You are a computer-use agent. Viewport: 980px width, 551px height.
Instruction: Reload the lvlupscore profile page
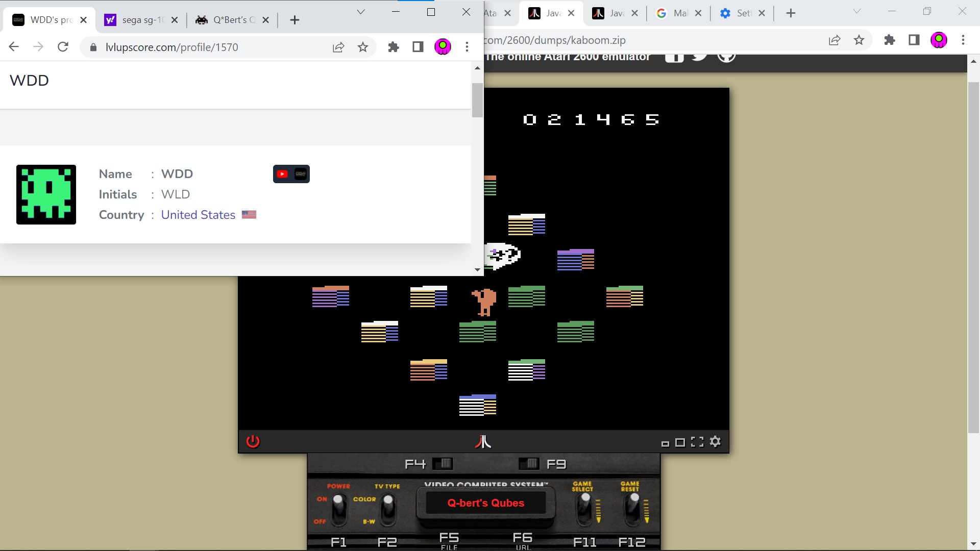pos(63,47)
